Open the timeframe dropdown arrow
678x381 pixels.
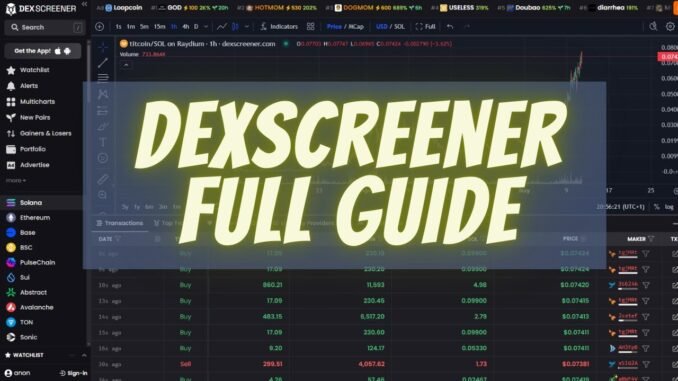(206, 27)
